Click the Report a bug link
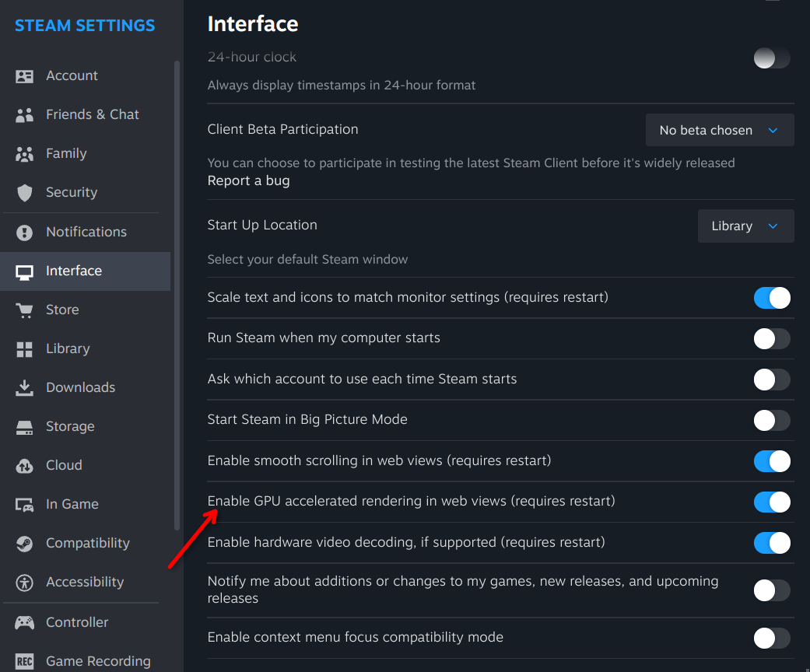The height and width of the screenshot is (672, 810). tap(248, 180)
